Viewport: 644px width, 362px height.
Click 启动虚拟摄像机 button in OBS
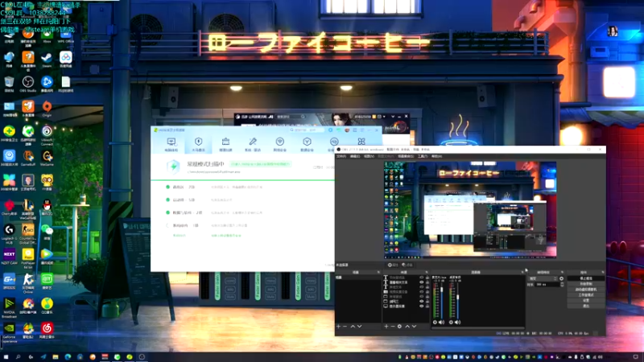click(x=586, y=290)
